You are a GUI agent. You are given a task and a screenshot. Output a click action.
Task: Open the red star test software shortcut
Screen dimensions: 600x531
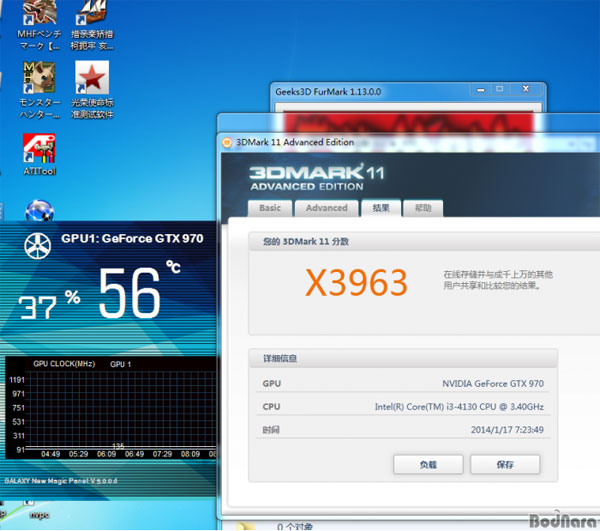92,78
